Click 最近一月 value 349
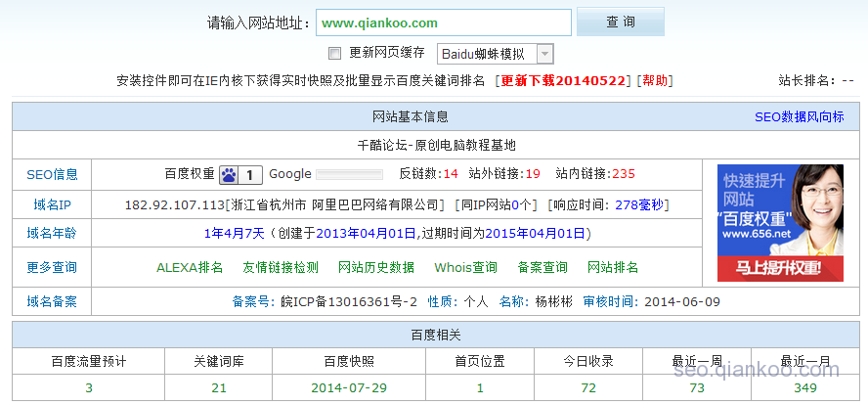The height and width of the screenshot is (405, 868). (805, 387)
